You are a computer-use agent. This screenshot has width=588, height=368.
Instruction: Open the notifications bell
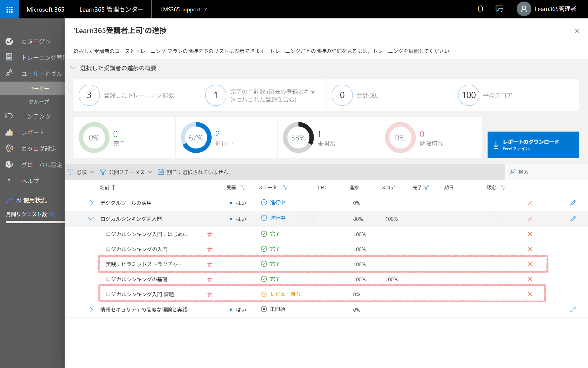point(480,9)
